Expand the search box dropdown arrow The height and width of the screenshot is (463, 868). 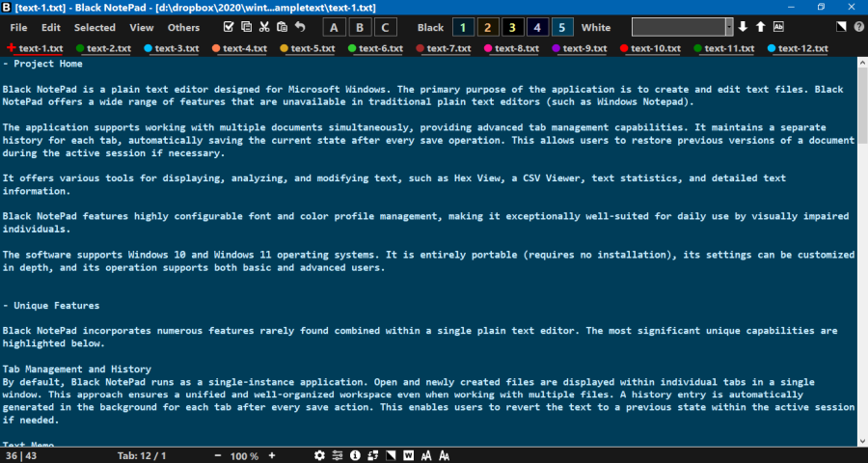[729, 27]
